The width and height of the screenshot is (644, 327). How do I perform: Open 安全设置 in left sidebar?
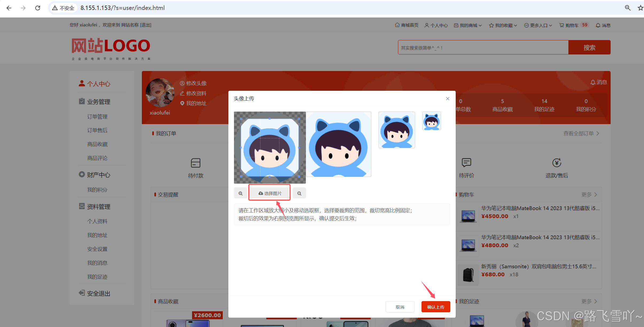(x=97, y=249)
